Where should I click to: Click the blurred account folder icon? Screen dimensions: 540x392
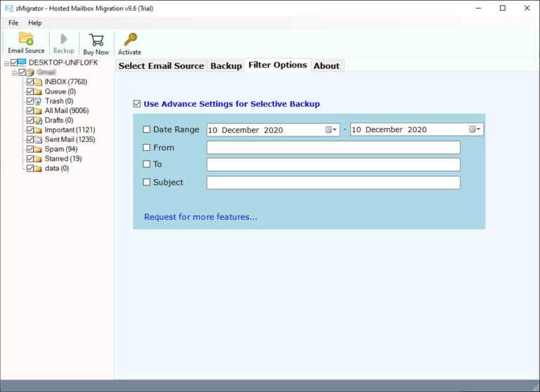(30, 72)
